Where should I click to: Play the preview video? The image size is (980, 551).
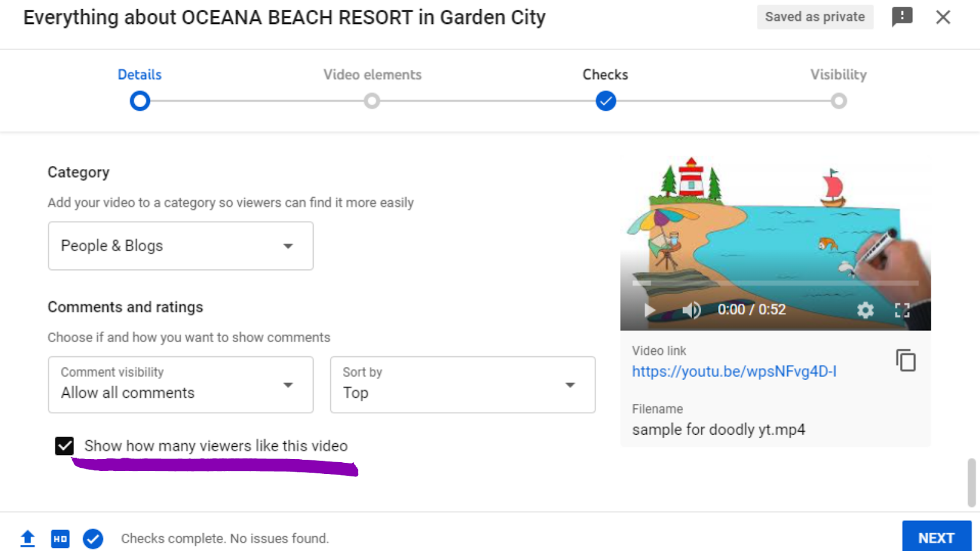pos(649,310)
